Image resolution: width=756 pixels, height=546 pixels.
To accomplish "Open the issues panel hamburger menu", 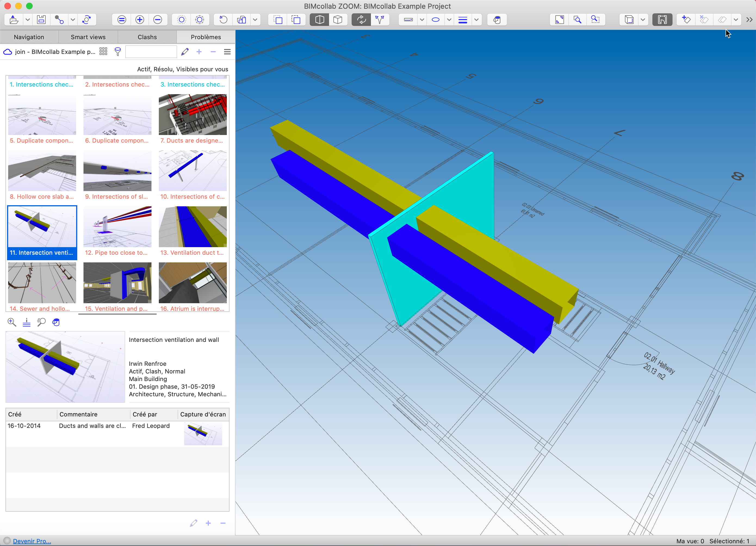I will pyautogui.click(x=227, y=52).
